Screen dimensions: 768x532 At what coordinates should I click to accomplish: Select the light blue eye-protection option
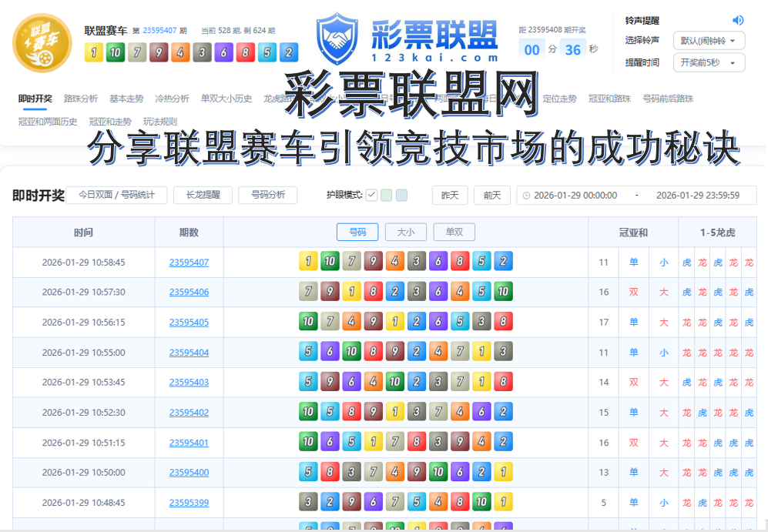[401, 195]
